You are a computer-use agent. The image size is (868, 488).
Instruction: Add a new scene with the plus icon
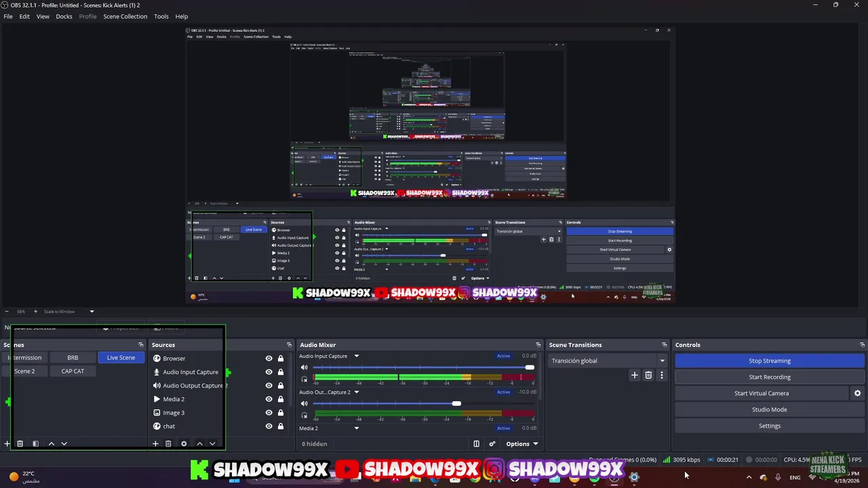(7, 444)
